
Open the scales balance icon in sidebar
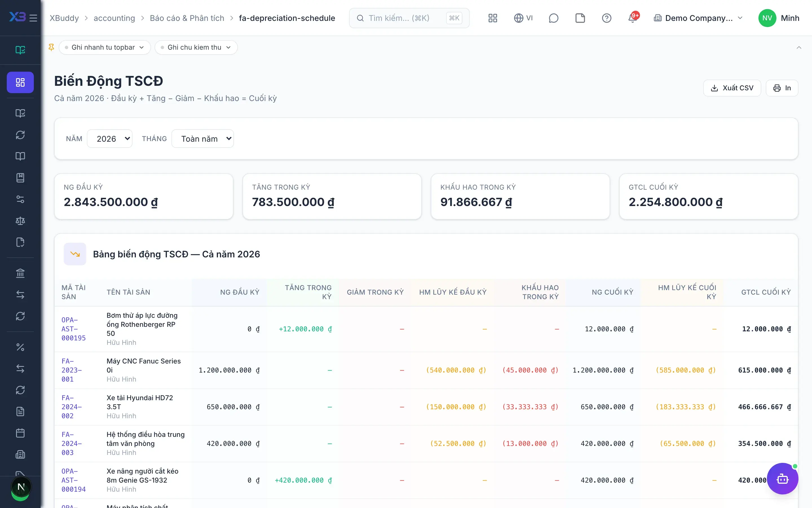pyautogui.click(x=20, y=221)
